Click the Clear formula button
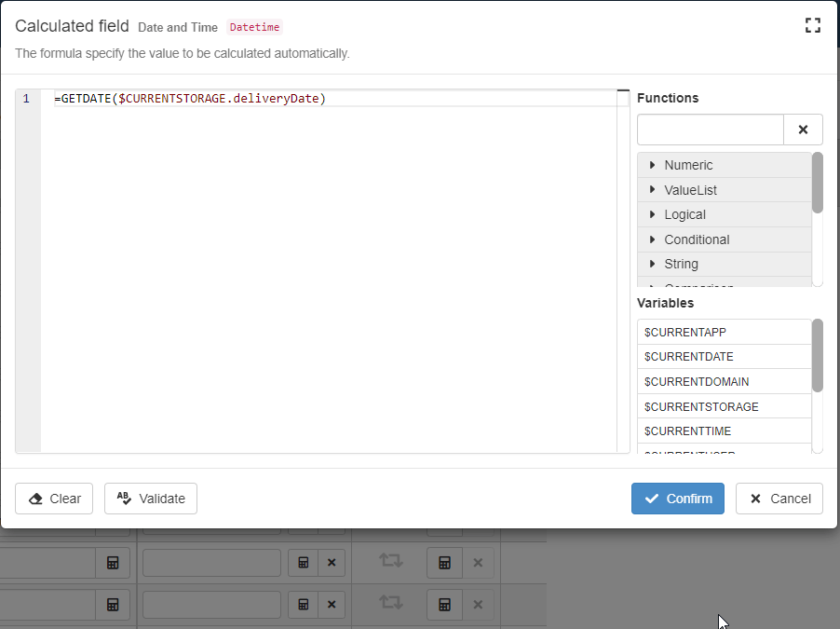The image size is (840, 629). (54, 499)
